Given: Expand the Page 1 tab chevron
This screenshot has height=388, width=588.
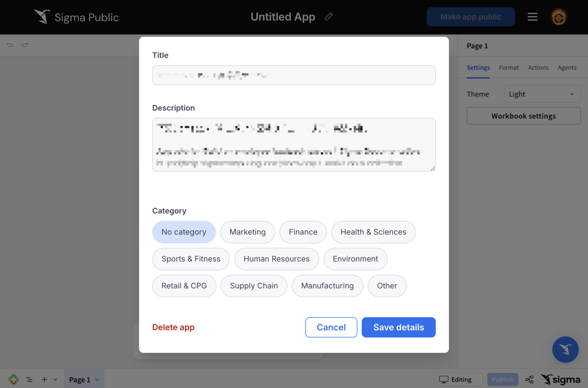Looking at the screenshot, I should [97, 380].
